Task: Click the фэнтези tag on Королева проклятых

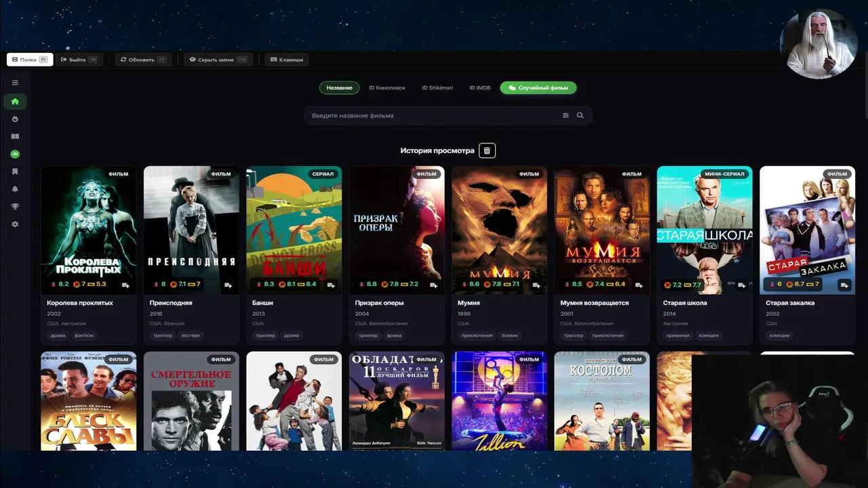Action: [x=84, y=335]
